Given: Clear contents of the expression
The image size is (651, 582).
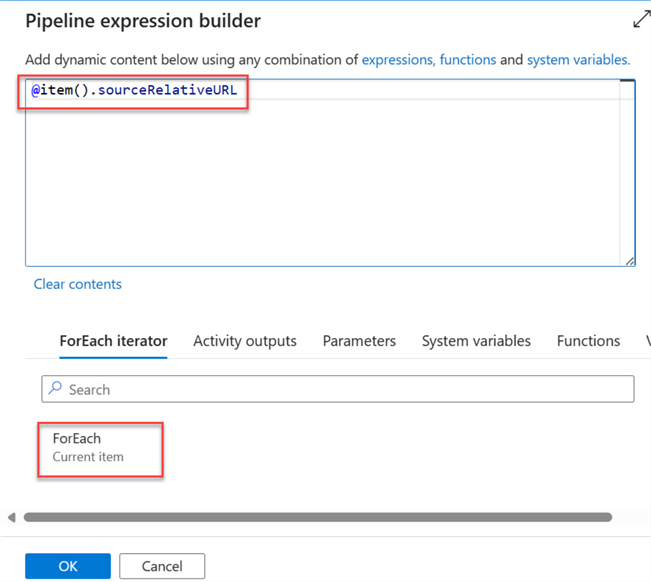Looking at the screenshot, I should tap(78, 284).
